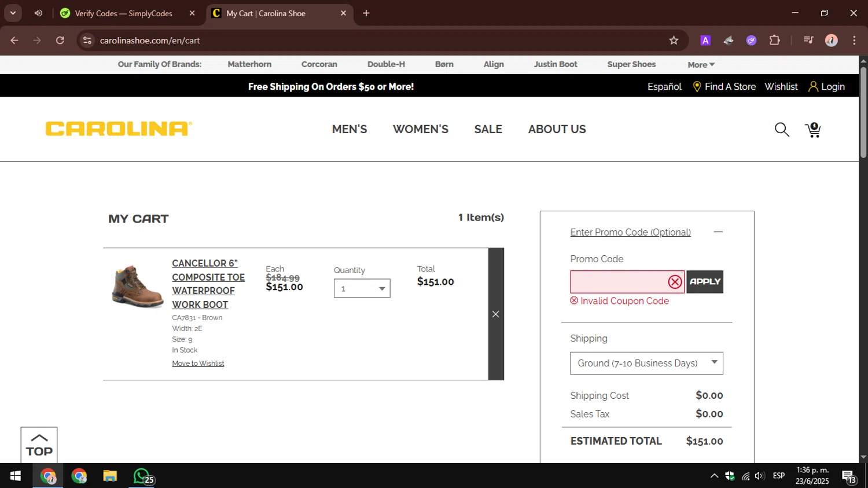Go to top of page button
Screen dimensions: 868x488
click(39, 445)
